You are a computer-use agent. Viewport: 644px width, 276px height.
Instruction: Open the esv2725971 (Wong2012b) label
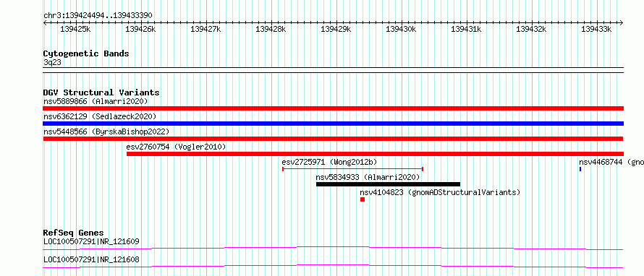click(x=329, y=162)
